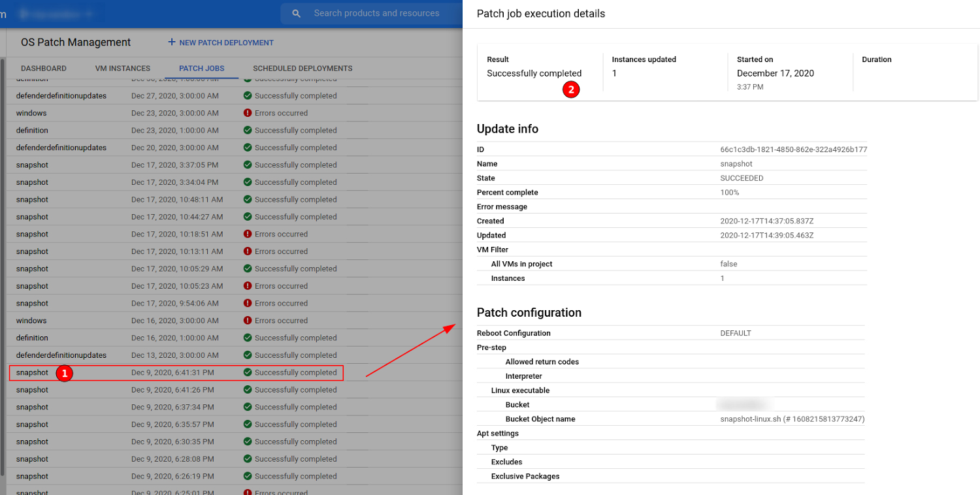Click the patch jobs list vertical scrollbar
This screenshot has height=495, width=980.
3,268
